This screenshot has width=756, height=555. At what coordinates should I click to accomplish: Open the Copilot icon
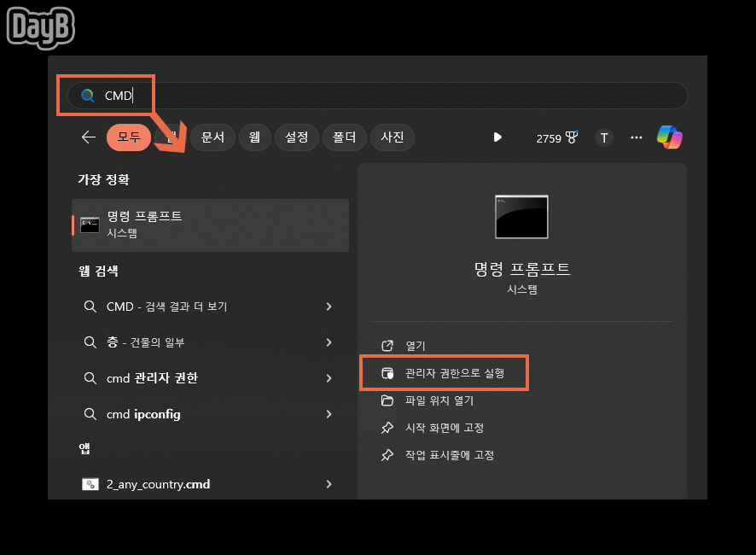(670, 137)
